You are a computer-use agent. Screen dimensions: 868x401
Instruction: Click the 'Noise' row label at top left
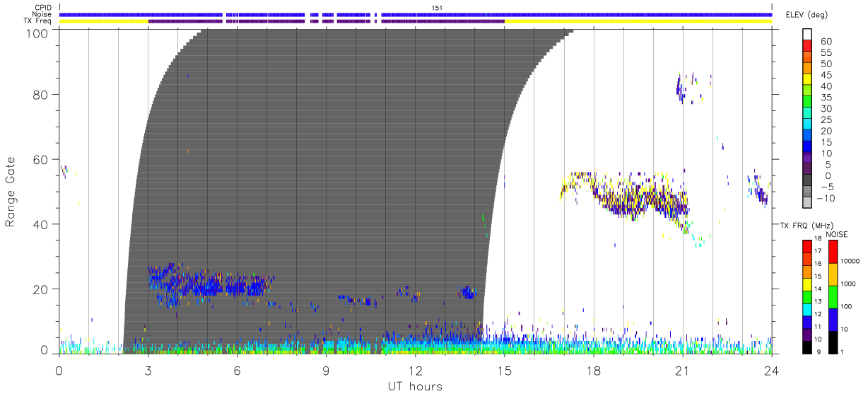42,14
